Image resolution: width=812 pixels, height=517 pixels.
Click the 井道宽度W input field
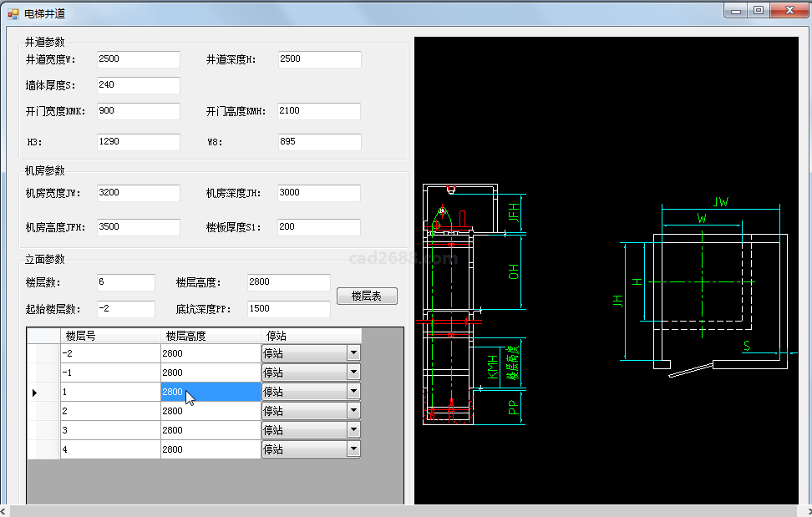coord(138,59)
